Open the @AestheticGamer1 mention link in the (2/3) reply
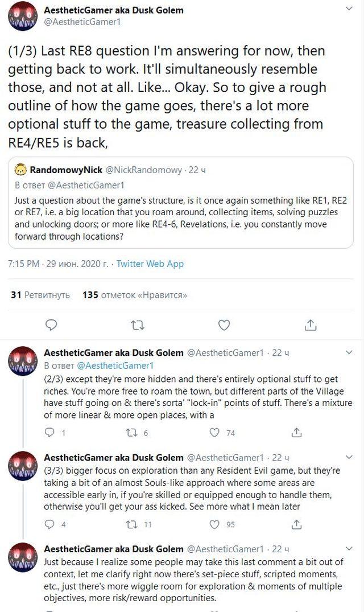Screen dimensions: 364x612 115,365
